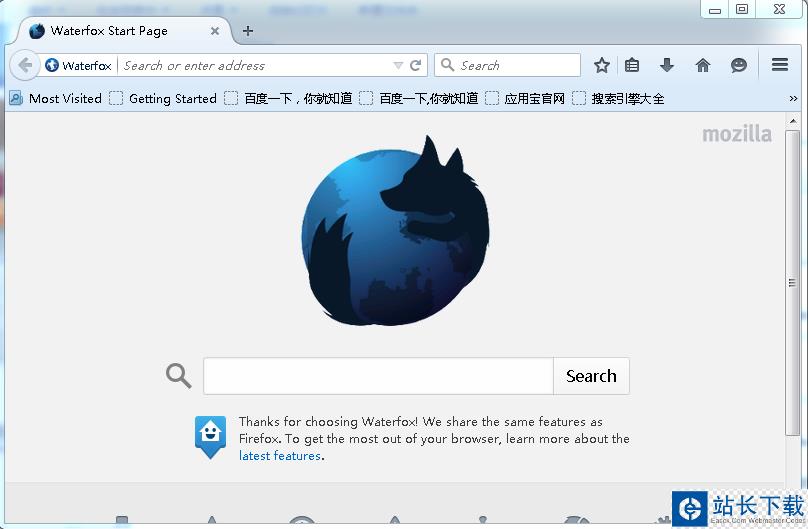Reload page using the refresh icon
Image resolution: width=808 pixels, height=529 pixels.
416,66
